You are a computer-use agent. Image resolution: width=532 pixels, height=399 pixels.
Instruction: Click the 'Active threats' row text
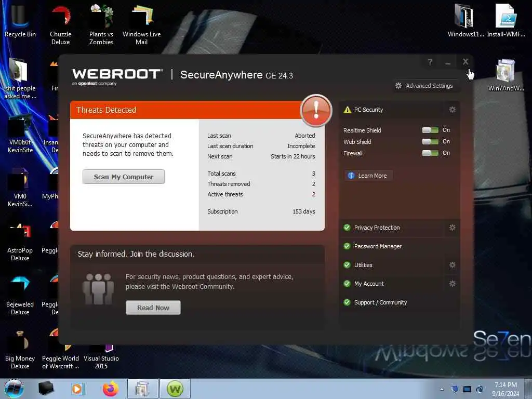(225, 194)
